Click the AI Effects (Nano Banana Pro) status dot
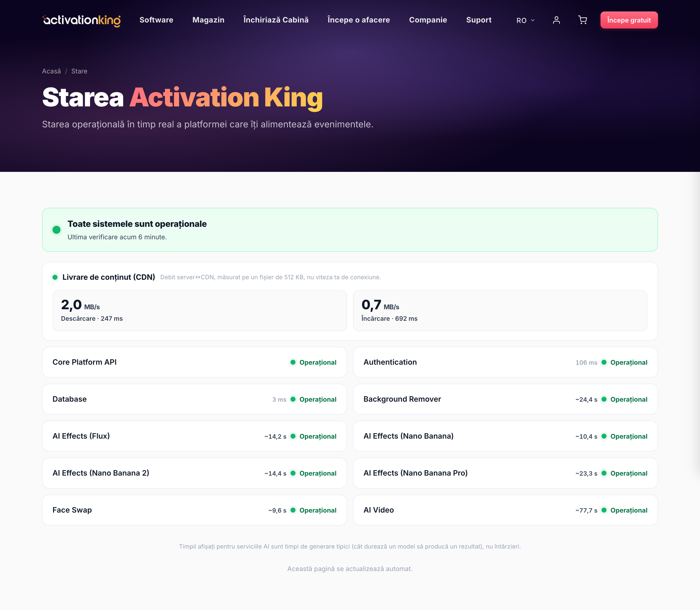The height and width of the screenshot is (610, 700). click(604, 473)
